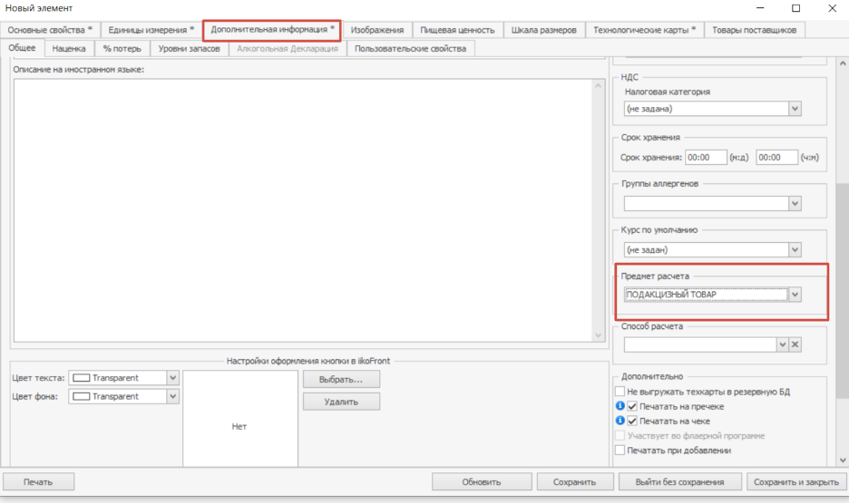Open Изображения tab
The height and width of the screenshot is (504, 849).
pyautogui.click(x=377, y=30)
